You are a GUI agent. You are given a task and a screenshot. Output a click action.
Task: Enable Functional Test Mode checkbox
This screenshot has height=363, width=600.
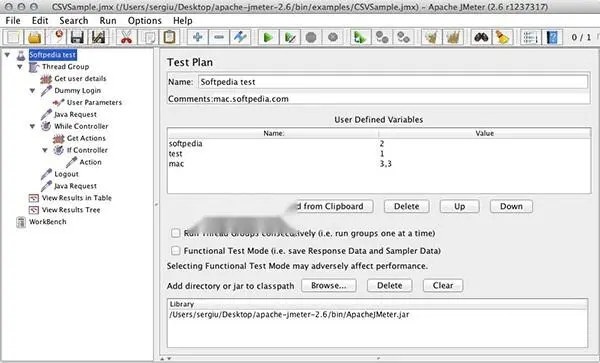176,251
